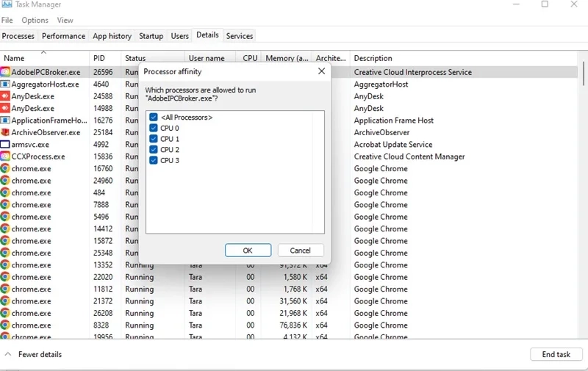Image resolution: width=588 pixels, height=371 pixels.
Task: Click the Task Manager title bar icon
Action: (7, 4)
